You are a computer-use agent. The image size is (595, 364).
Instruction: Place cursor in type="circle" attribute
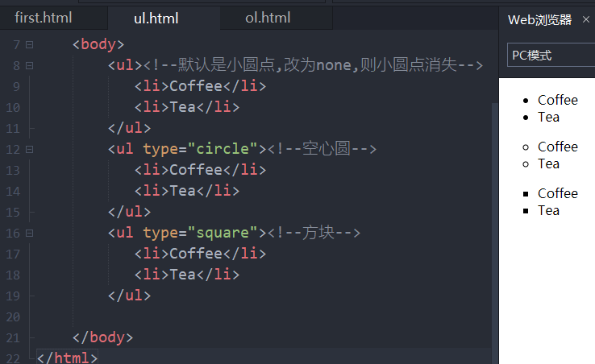point(200,149)
